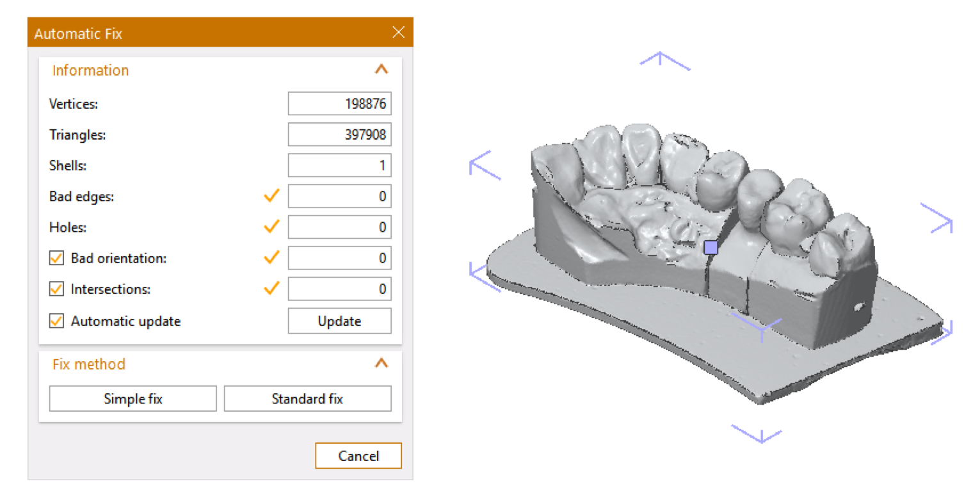Disable the Intersections checkbox
Image resolution: width=980 pixels, height=502 pixels.
pyautogui.click(x=57, y=289)
